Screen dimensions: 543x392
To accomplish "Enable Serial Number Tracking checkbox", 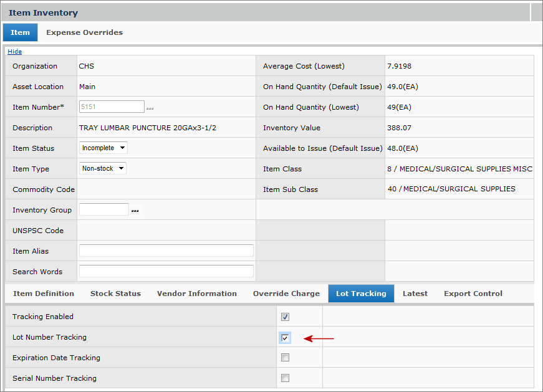I will (285, 378).
